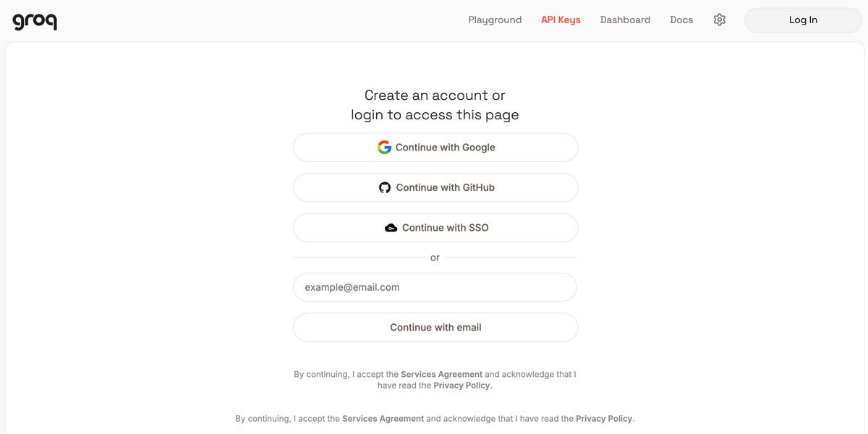This screenshot has height=434, width=868.
Task: Click the bottom Privacy Policy link
Action: click(604, 418)
